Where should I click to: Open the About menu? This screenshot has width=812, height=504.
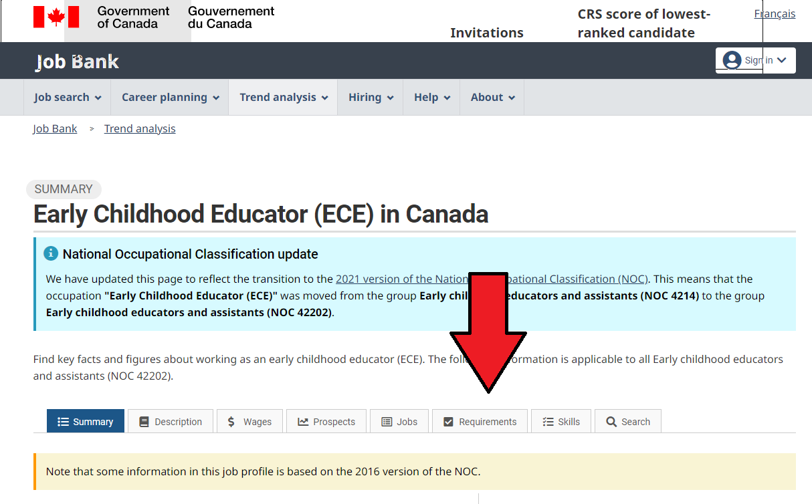coord(492,98)
